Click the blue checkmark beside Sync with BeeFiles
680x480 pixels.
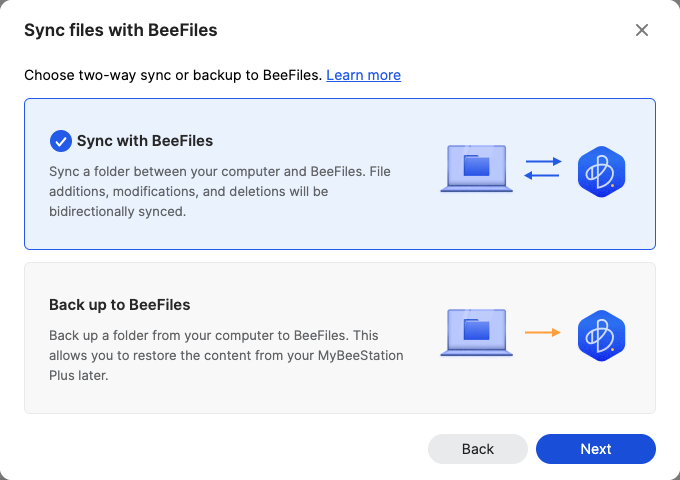(x=61, y=141)
